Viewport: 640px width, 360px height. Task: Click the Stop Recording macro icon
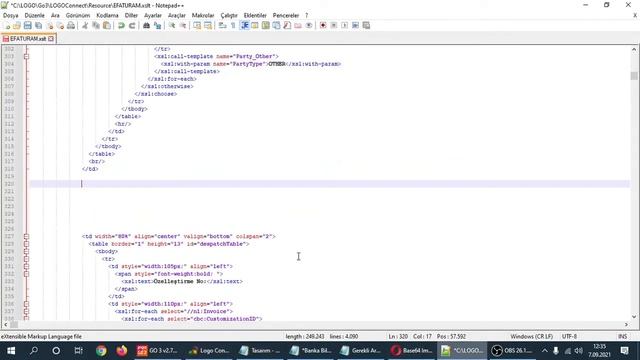click(334, 26)
